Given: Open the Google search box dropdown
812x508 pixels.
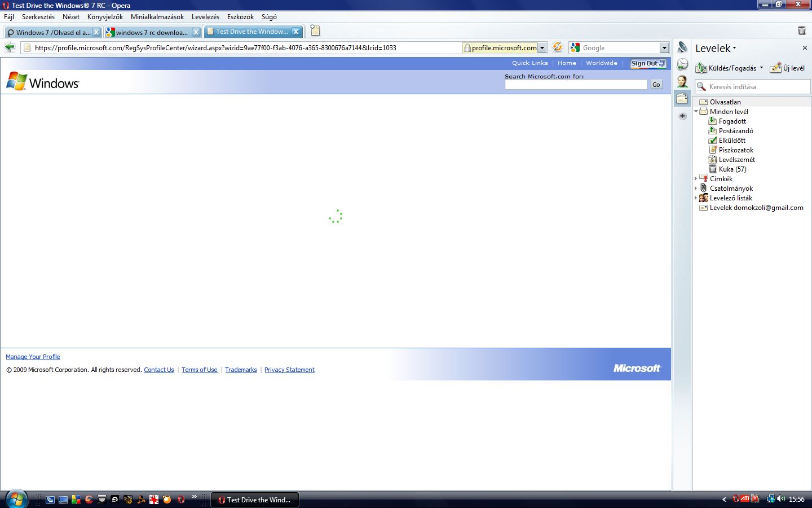Looking at the screenshot, I should 664,48.
